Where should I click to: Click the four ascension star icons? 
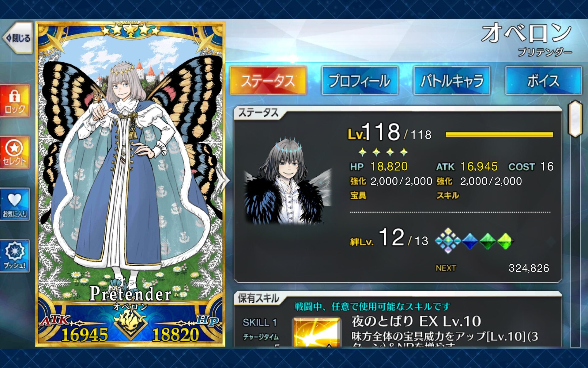383,152
